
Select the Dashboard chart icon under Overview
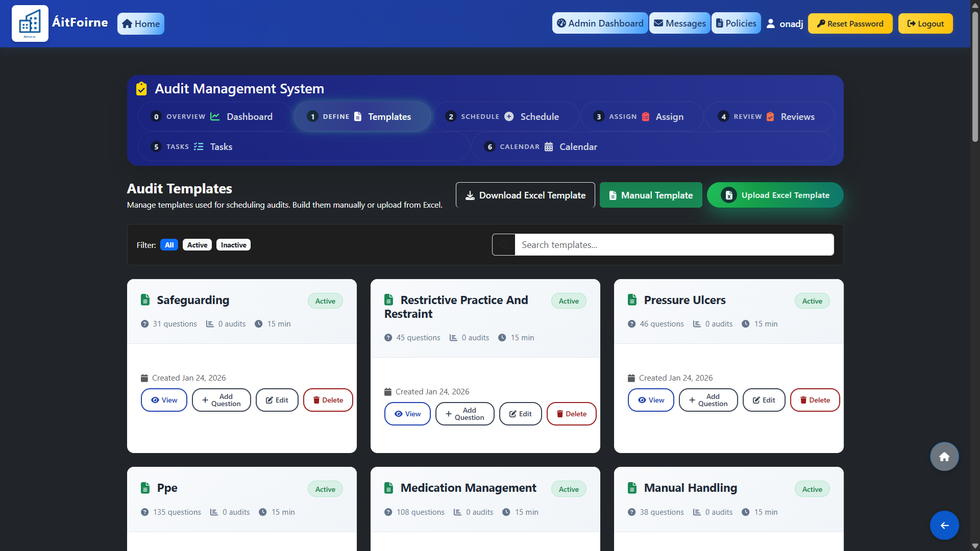(215, 116)
